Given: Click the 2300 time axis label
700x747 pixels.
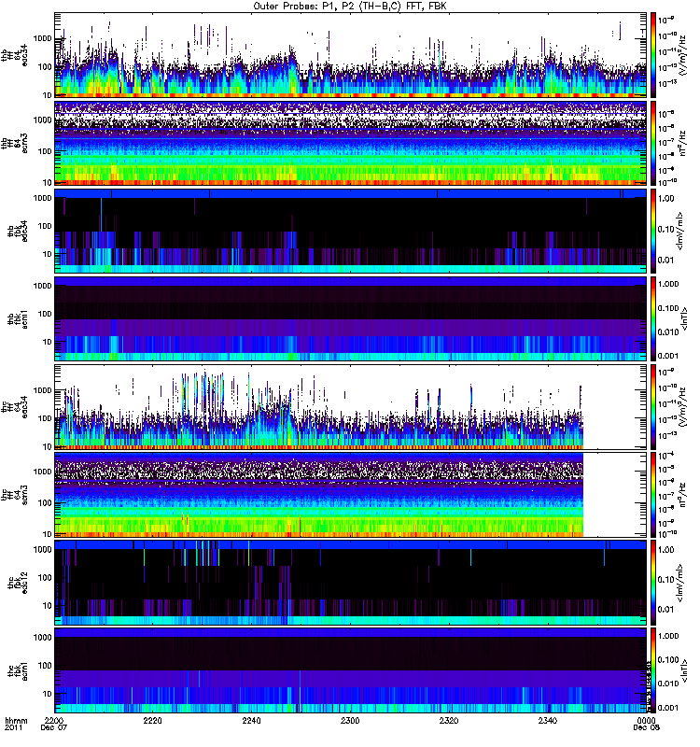Looking at the screenshot, I should tap(350, 721).
